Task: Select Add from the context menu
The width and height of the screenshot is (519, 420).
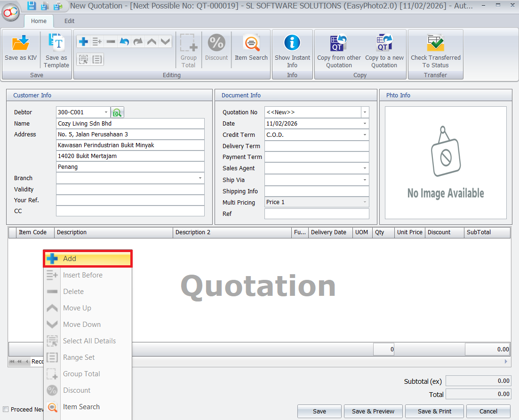Action: click(88, 259)
